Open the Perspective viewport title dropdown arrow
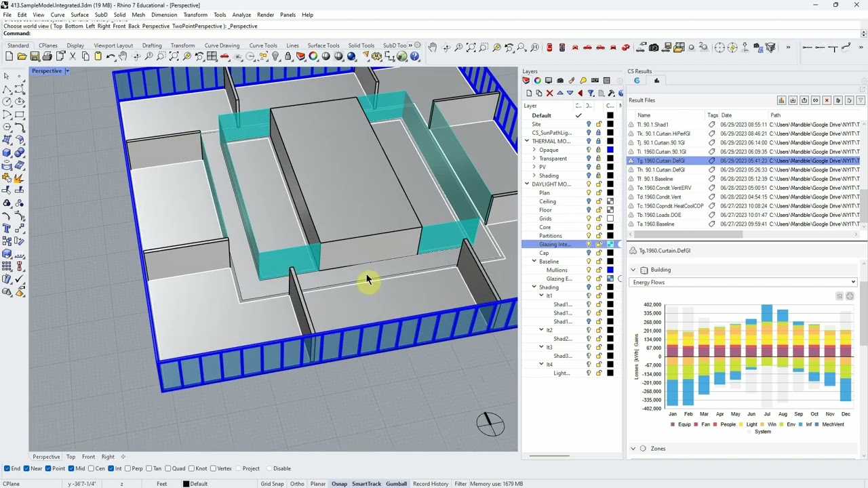This screenshot has width=868, height=488. point(67,70)
